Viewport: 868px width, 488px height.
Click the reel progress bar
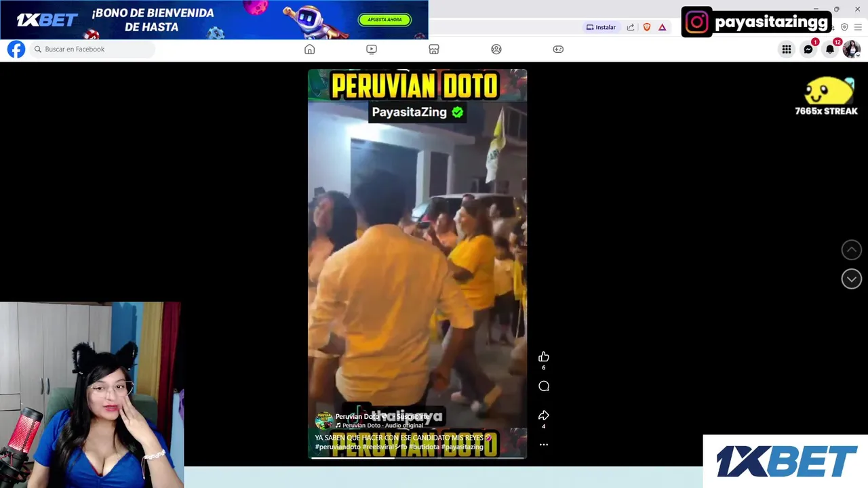(x=417, y=457)
